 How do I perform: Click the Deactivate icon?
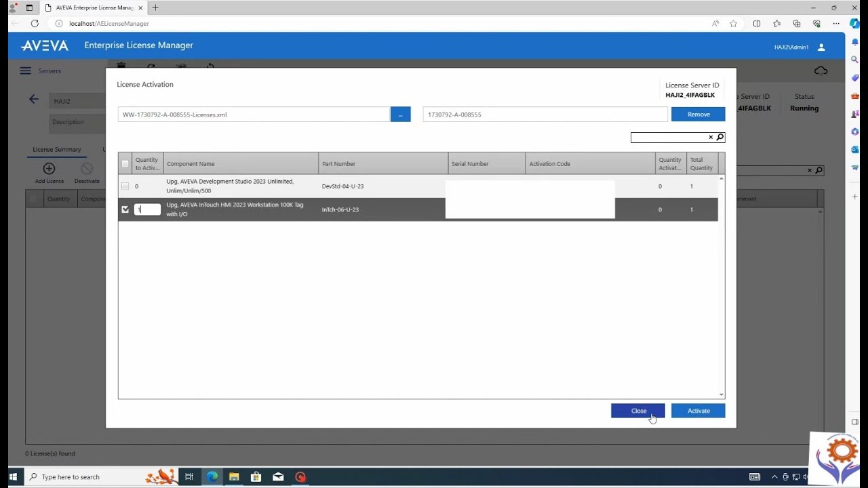(x=87, y=169)
